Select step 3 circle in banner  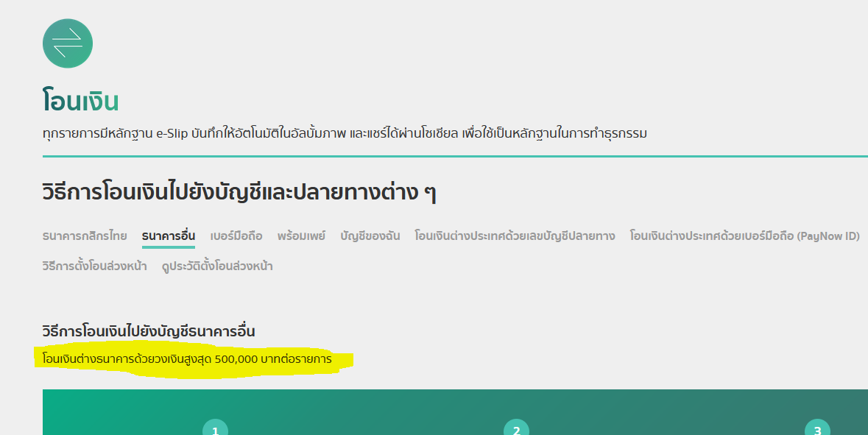[x=818, y=428]
